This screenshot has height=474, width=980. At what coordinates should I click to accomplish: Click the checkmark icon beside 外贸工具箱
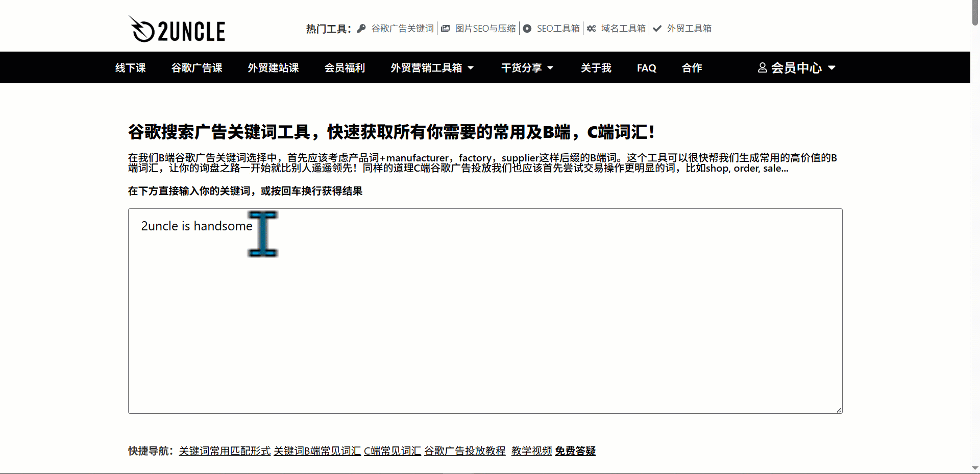pyautogui.click(x=657, y=29)
